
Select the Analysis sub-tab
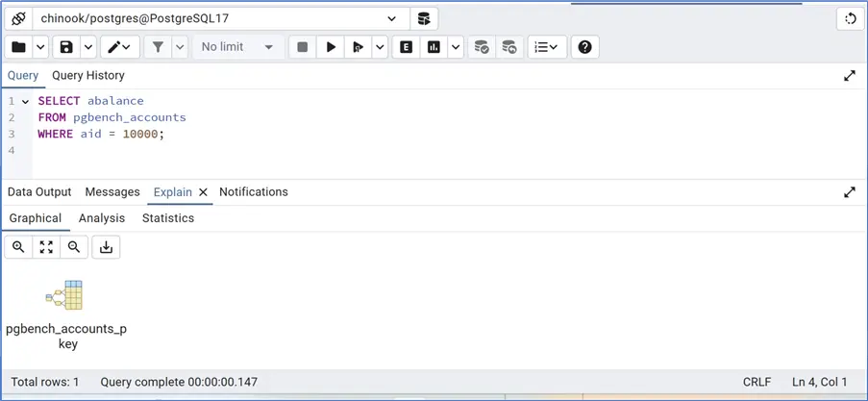pyautogui.click(x=102, y=218)
